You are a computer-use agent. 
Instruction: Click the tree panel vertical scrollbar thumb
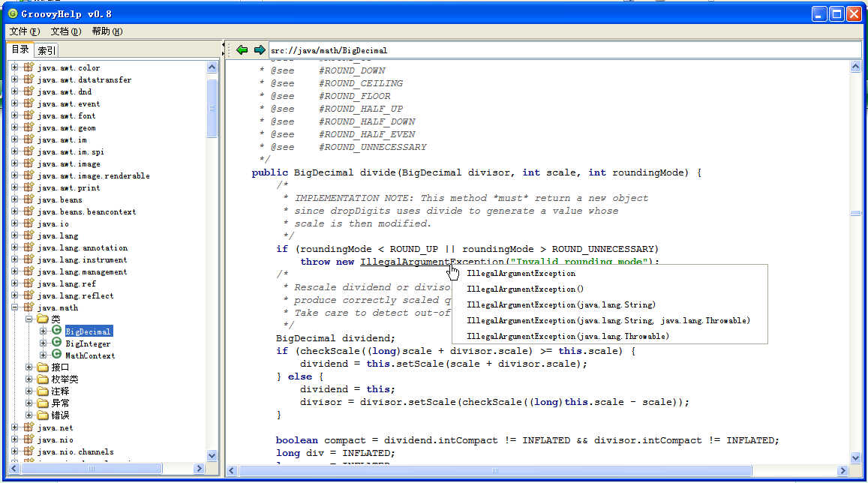[212, 109]
